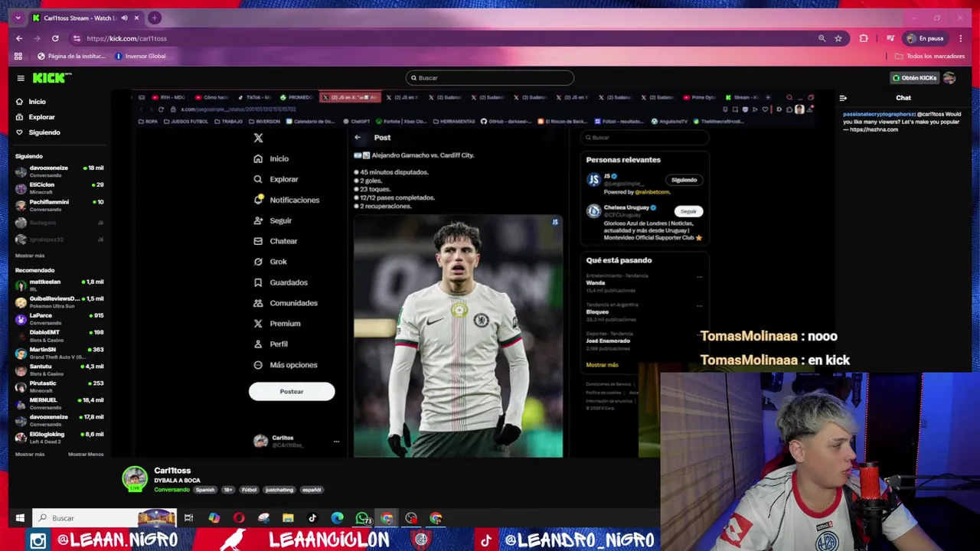Screen dimensions: 980x551
Task: Open Windows Start menu
Action: point(20,518)
